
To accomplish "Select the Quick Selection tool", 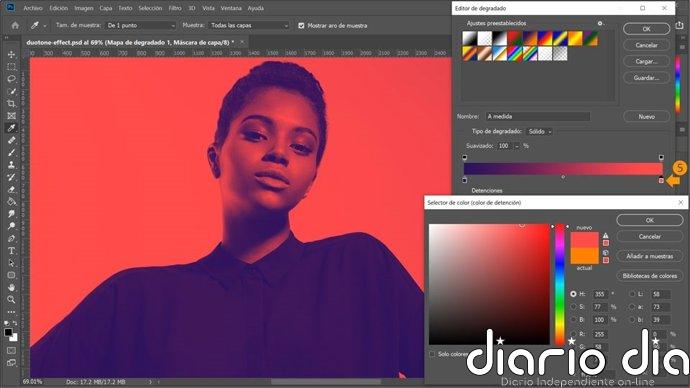I will click(x=11, y=92).
